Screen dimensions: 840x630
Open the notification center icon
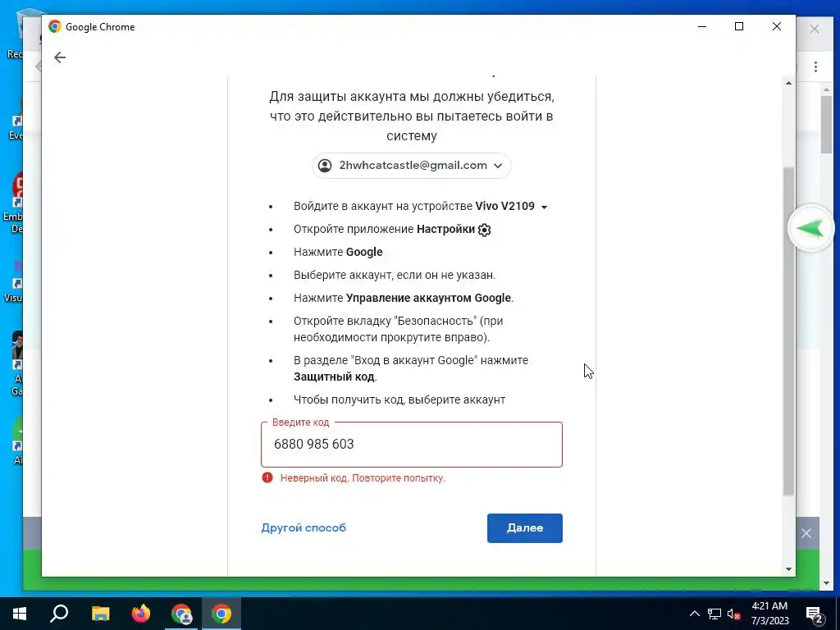click(814, 614)
